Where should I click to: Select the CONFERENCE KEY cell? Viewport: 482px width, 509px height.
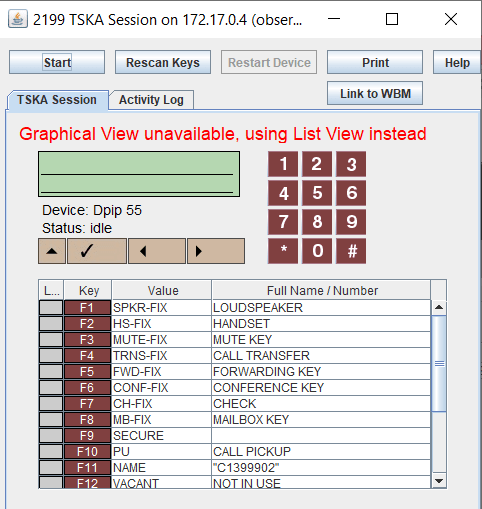(x=321, y=388)
